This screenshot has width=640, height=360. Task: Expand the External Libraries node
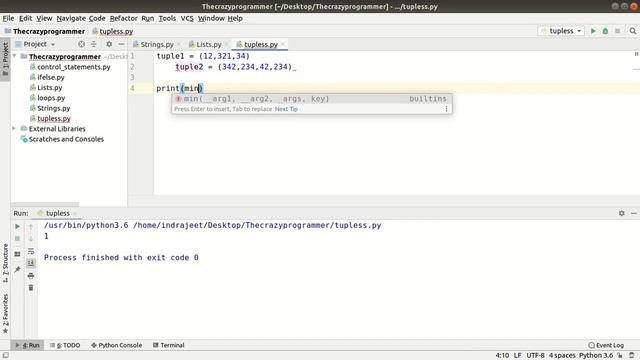[x=14, y=129]
